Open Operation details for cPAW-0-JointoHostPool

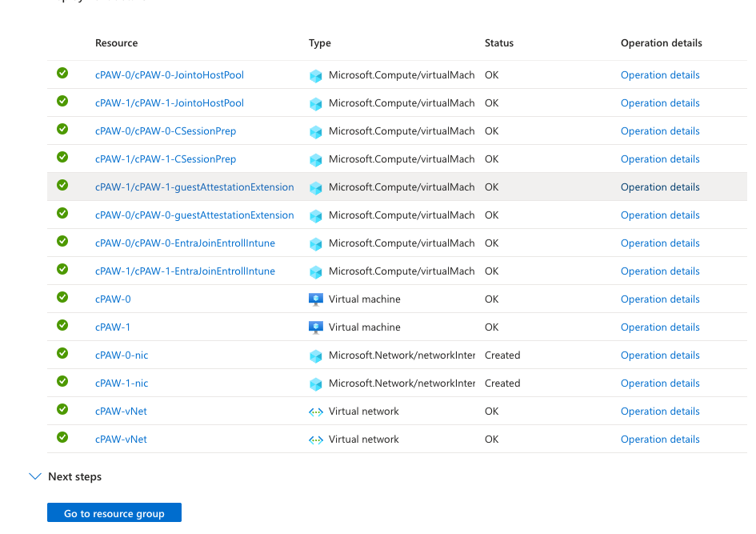coord(660,74)
